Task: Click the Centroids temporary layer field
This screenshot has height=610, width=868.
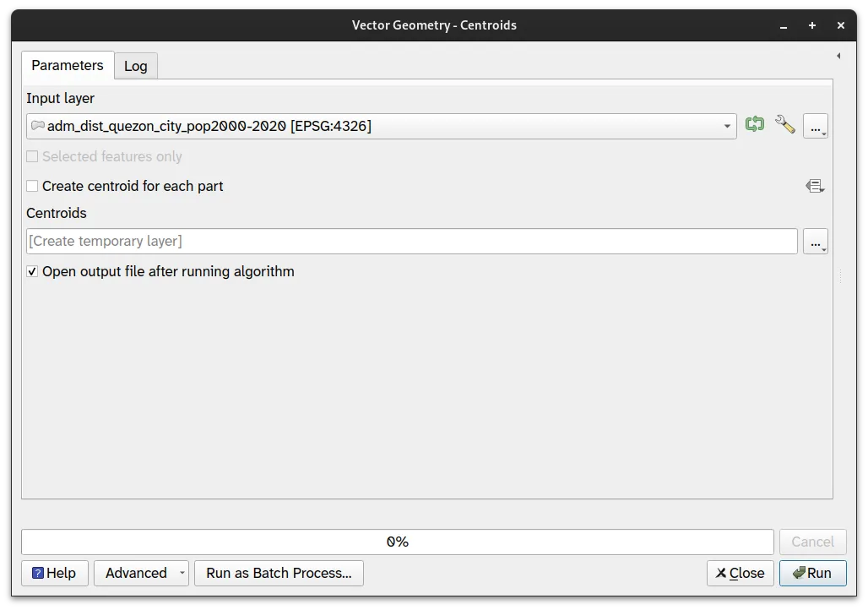Action: (x=411, y=242)
